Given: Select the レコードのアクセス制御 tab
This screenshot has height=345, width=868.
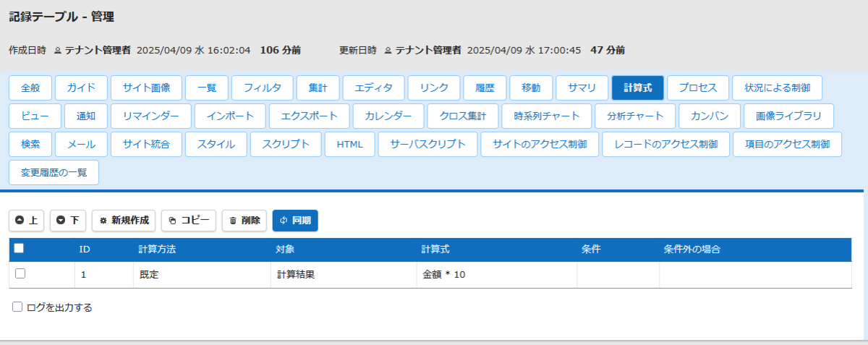Looking at the screenshot, I should coord(665,144).
